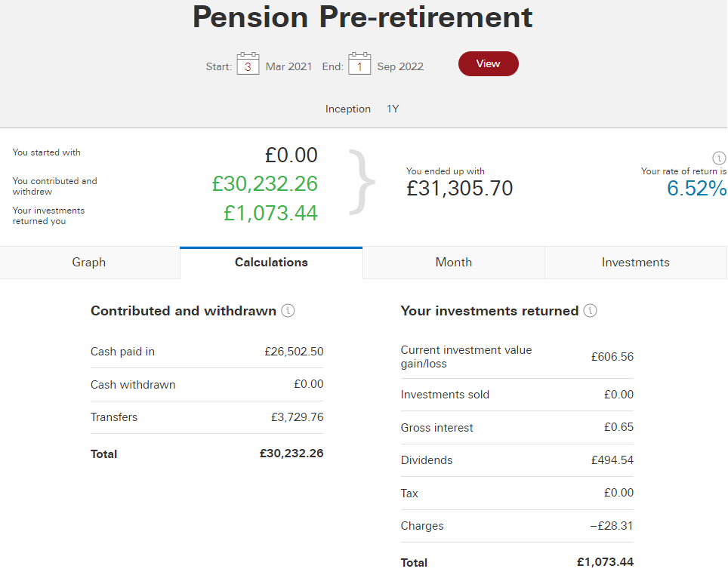Click the Mar 2021 start date text
The height and width of the screenshot is (578, 728).
click(x=288, y=67)
